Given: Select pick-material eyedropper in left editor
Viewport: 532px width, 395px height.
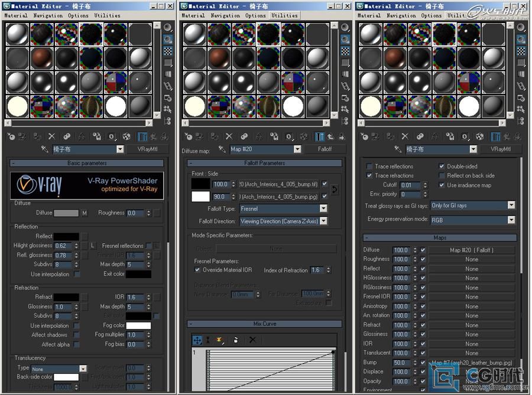Looking at the screenshot, I should point(44,149).
